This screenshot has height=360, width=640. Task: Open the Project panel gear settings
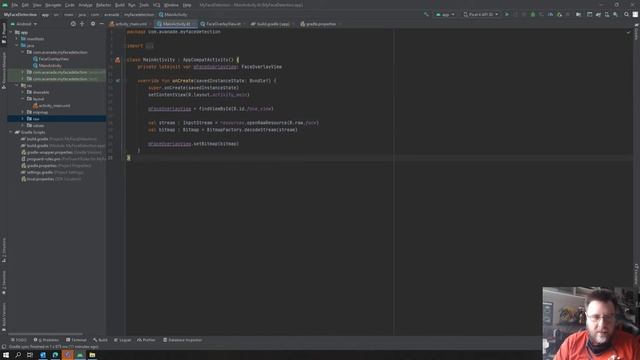point(93,24)
